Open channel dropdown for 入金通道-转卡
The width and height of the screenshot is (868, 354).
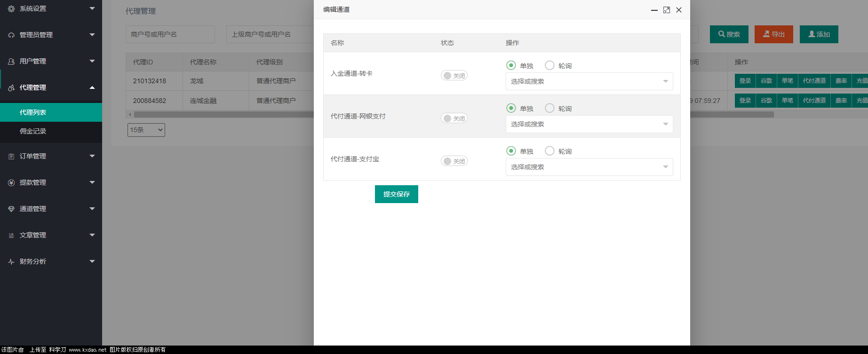click(x=589, y=81)
